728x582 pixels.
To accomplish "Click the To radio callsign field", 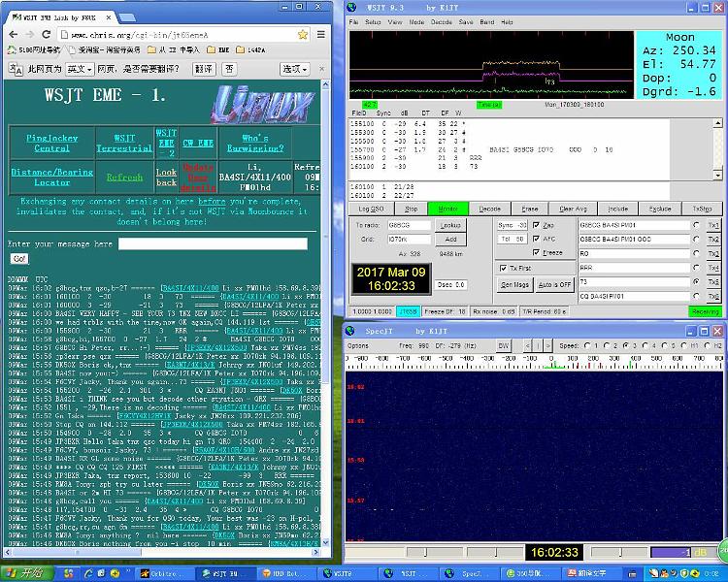I will [410, 225].
